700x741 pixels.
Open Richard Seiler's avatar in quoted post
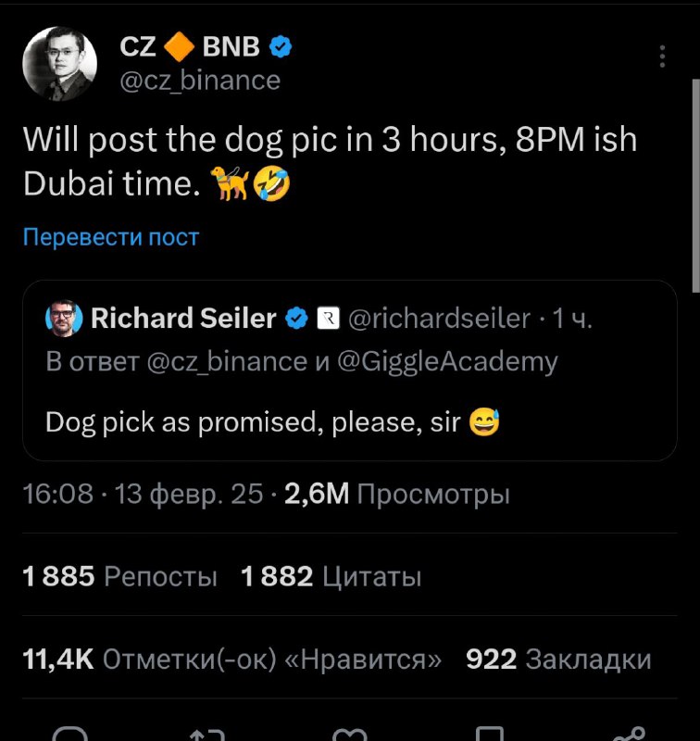(64, 318)
